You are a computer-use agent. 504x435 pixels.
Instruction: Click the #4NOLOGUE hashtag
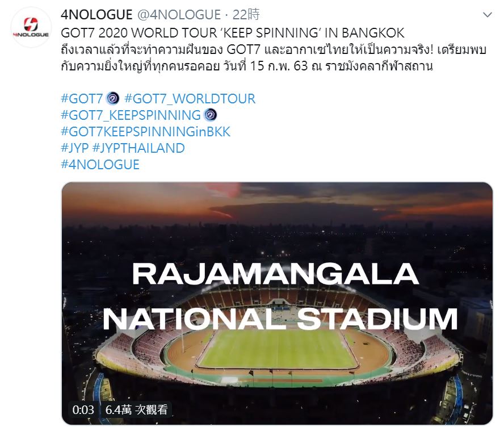coord(100,164)
